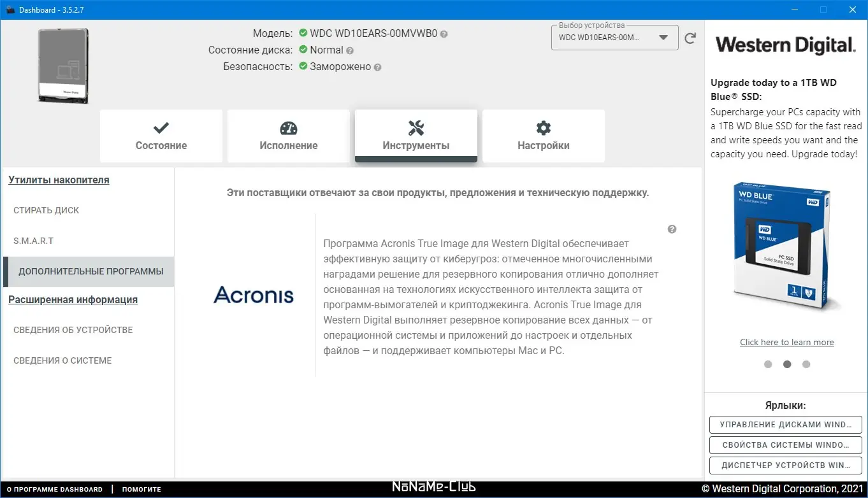The height and width of the screenshot is (498, 868).
Task: Close the Dashboard window
Action: coord(853,10)
